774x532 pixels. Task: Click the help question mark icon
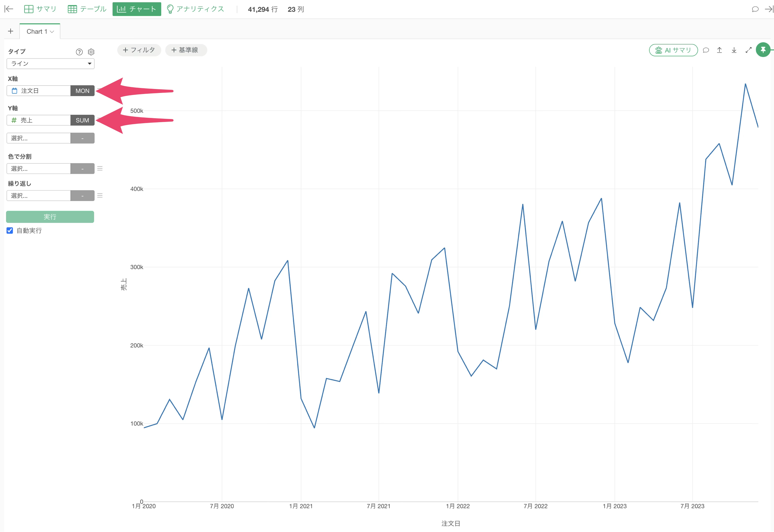point(79,52)
